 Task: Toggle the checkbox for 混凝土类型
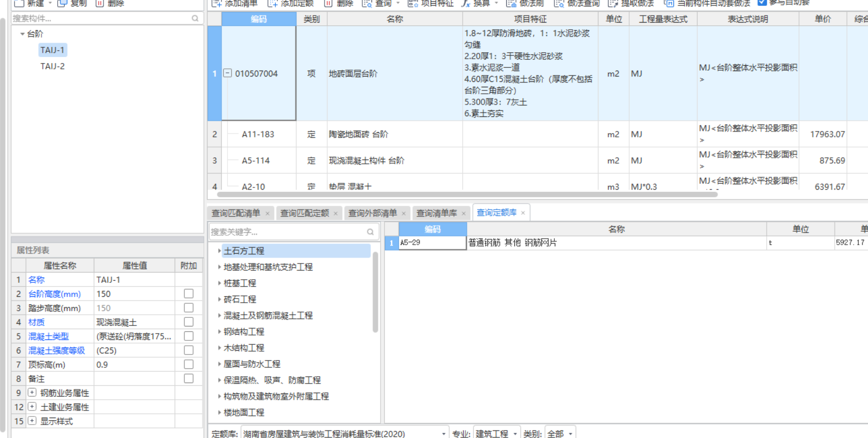tap(189, 336)
